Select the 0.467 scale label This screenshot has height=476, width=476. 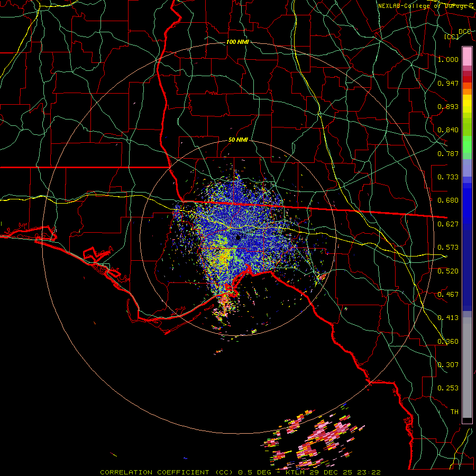point(448,295)
